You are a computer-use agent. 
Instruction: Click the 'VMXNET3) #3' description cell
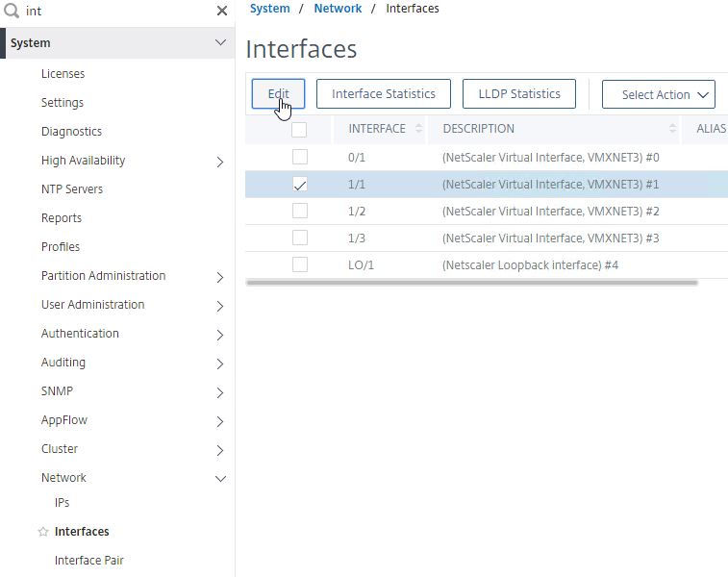[x=551, y=238]
